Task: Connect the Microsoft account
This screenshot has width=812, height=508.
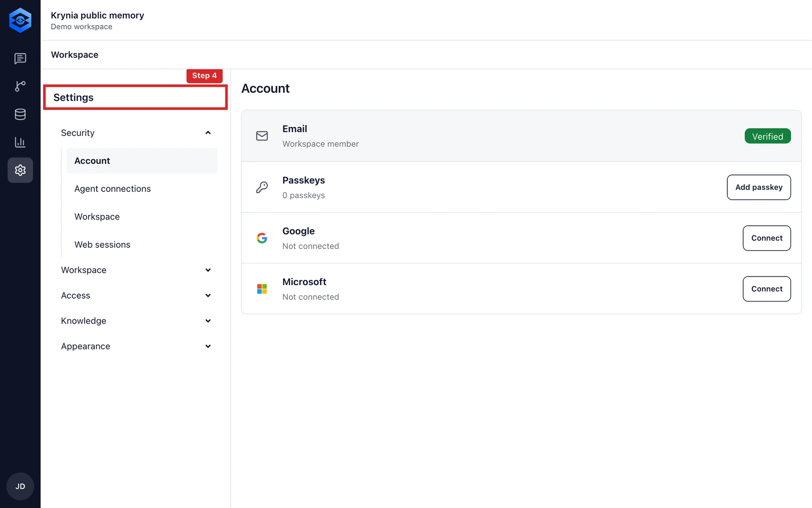Action: tap(767, 289)
